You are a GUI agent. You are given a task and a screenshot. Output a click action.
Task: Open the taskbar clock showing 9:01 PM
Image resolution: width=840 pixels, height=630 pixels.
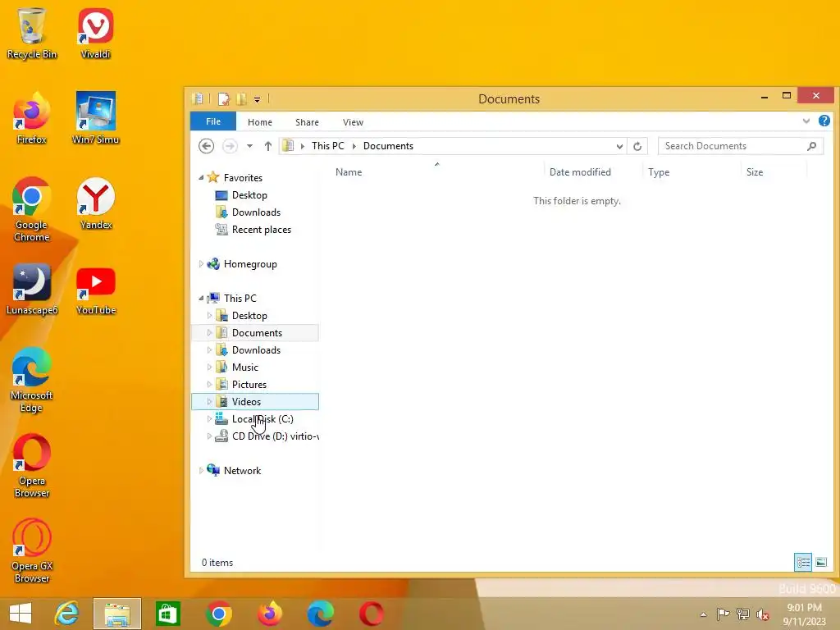[x=804, y=614]
